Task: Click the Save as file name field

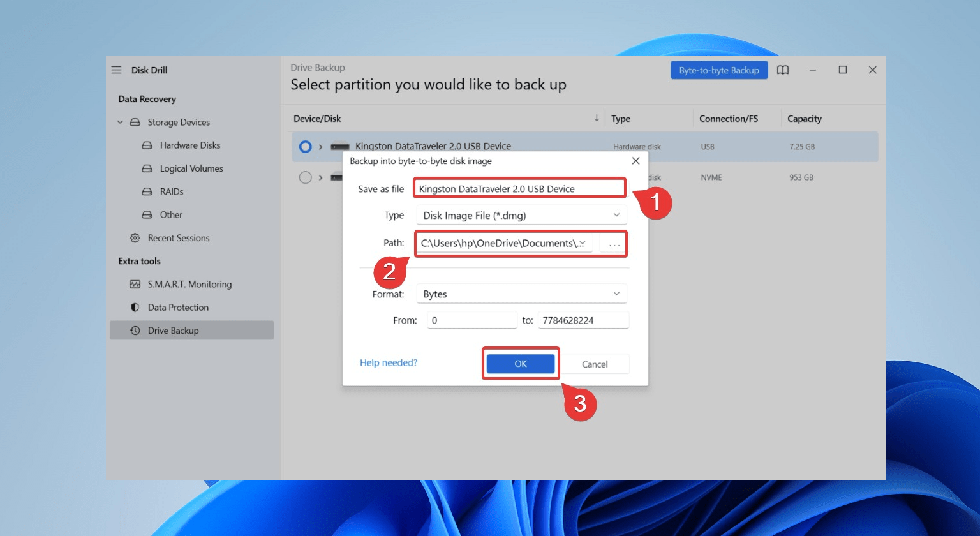Action: [519, 188]
